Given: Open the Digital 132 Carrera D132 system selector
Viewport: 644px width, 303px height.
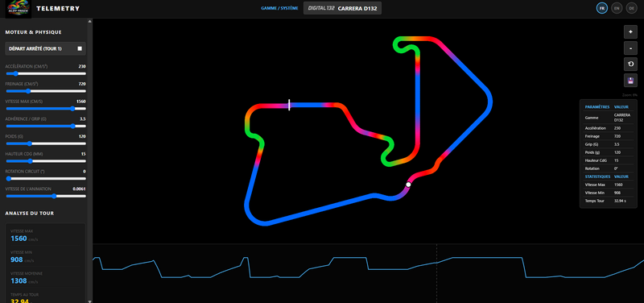Looking at the screenshot, I should coord(342,8).
